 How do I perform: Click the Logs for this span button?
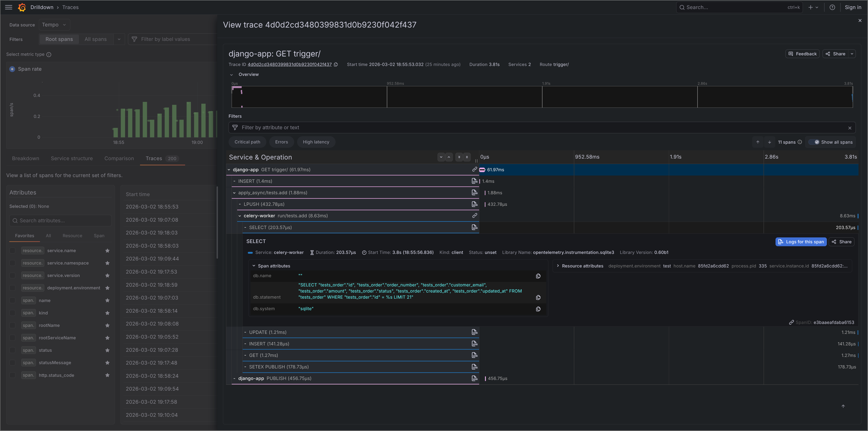coord(801,242)
